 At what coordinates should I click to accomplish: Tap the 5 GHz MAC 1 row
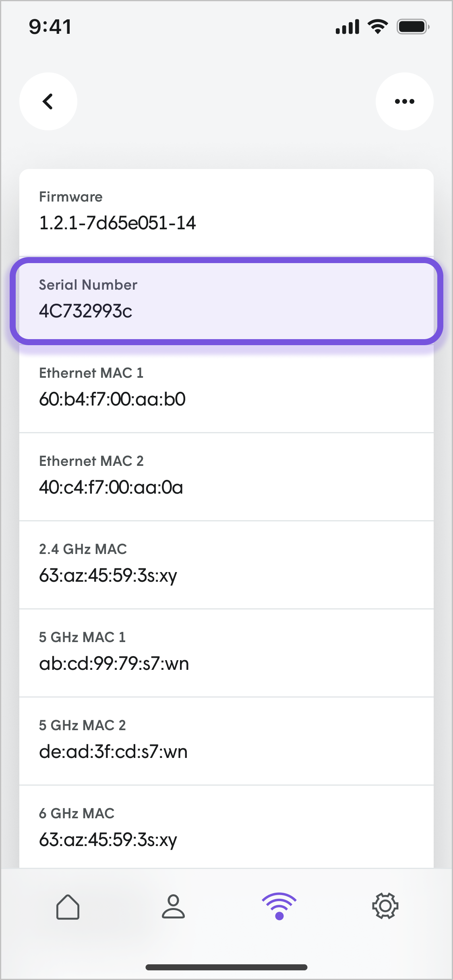[x=227, y=653]
